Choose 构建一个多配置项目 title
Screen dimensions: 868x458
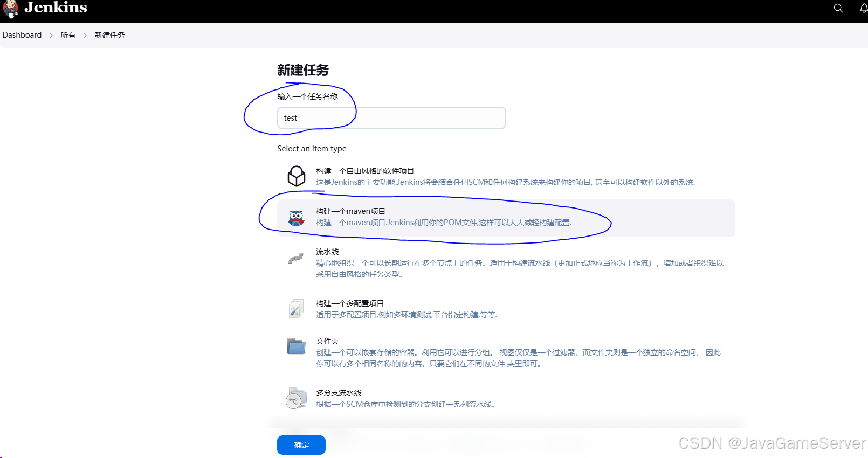point(350,303)
